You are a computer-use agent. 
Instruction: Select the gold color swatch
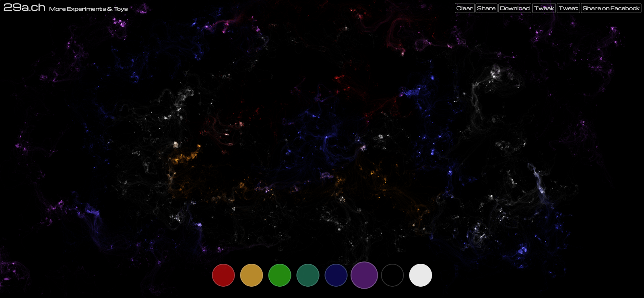pyautogui.click(x=252, y=275)
